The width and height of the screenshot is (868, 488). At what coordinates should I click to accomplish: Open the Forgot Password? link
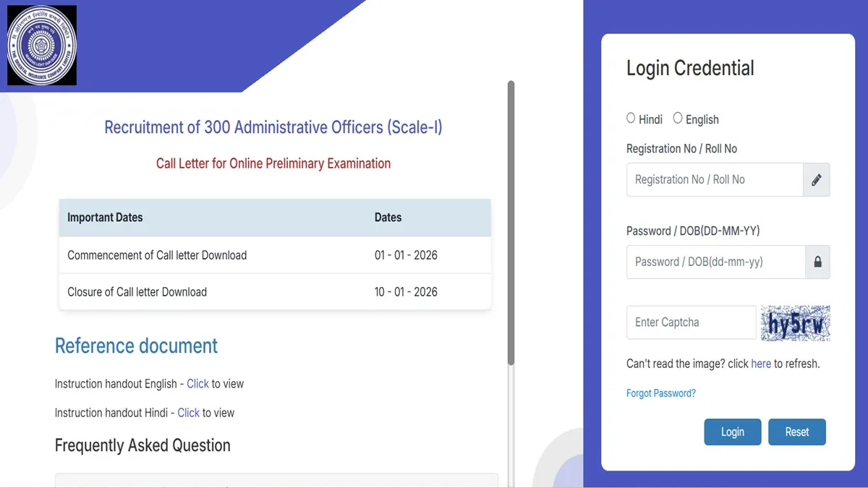tap(660, 393)
